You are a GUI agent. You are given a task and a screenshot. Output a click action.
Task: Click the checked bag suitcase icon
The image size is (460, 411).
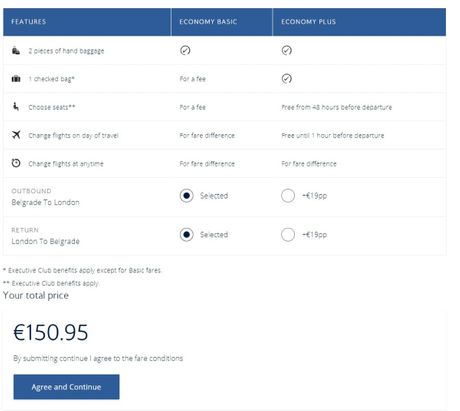[x=16, y=79]
